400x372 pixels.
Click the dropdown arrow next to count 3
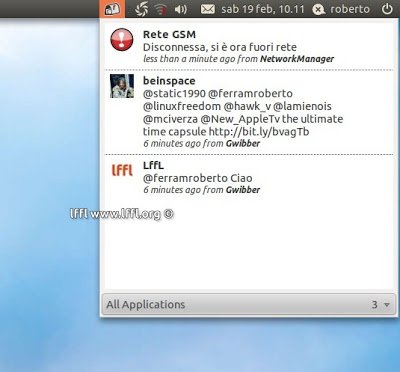point(387,305)
